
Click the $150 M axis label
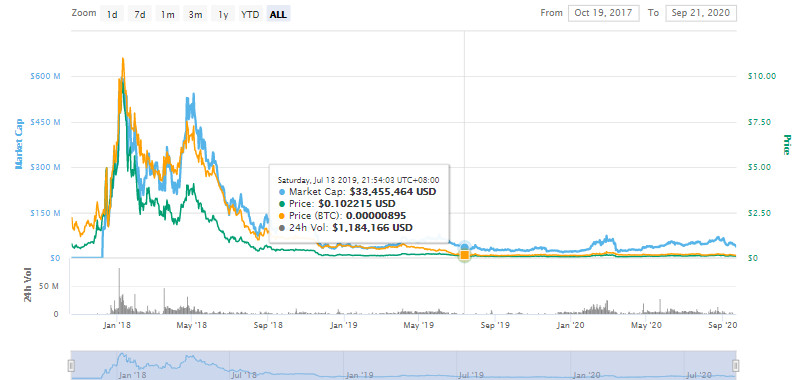(45, 213)
